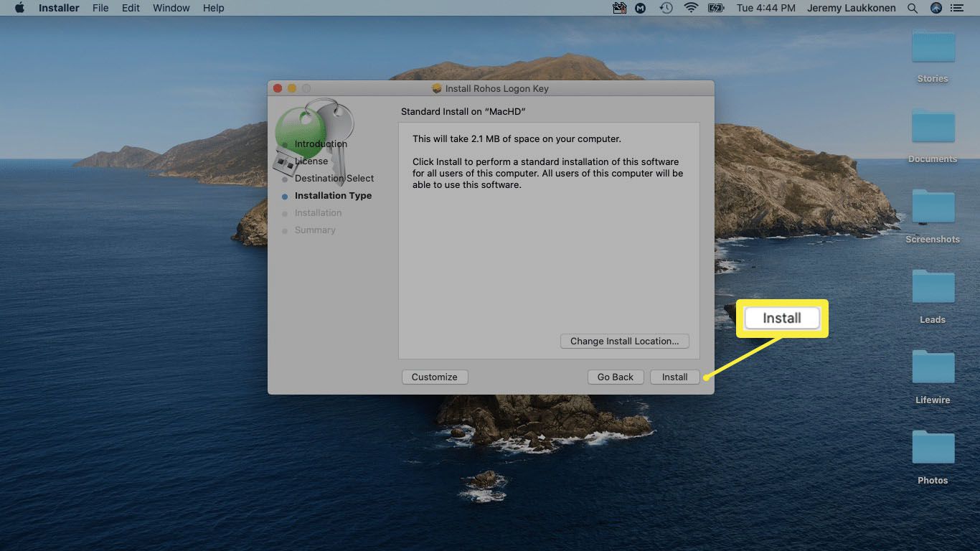Open the Edit menu

(131, 8)
